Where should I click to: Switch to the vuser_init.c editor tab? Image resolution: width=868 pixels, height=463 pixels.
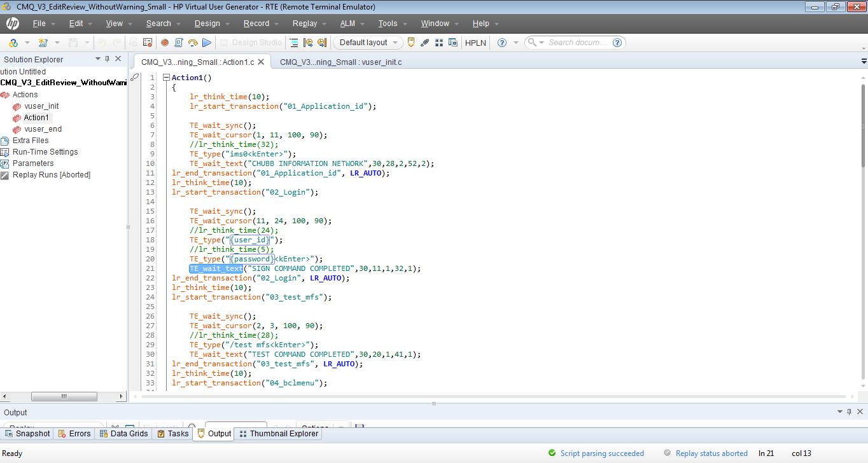[x=340, y=62]
